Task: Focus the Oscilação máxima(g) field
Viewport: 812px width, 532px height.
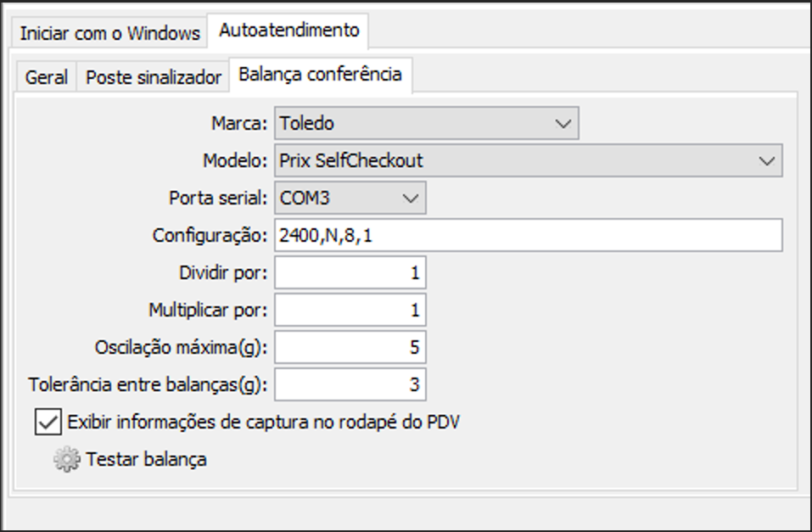Action: (x=350, y=347)
